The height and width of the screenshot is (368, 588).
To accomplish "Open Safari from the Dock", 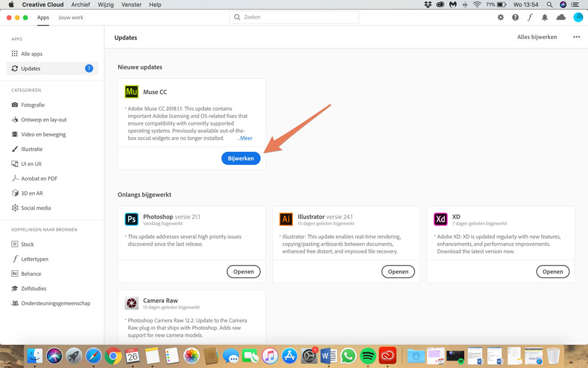I will click(x=93, y=356).
